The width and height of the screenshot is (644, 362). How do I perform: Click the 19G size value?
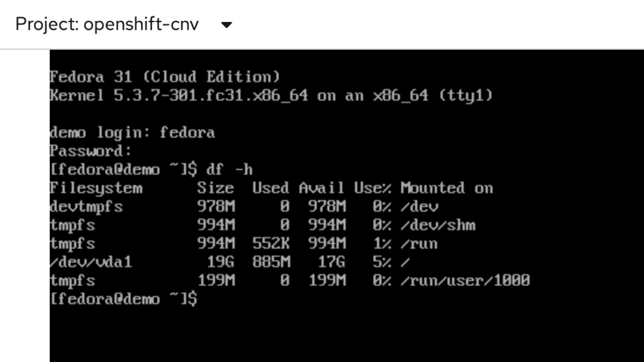tap(221, 262)
